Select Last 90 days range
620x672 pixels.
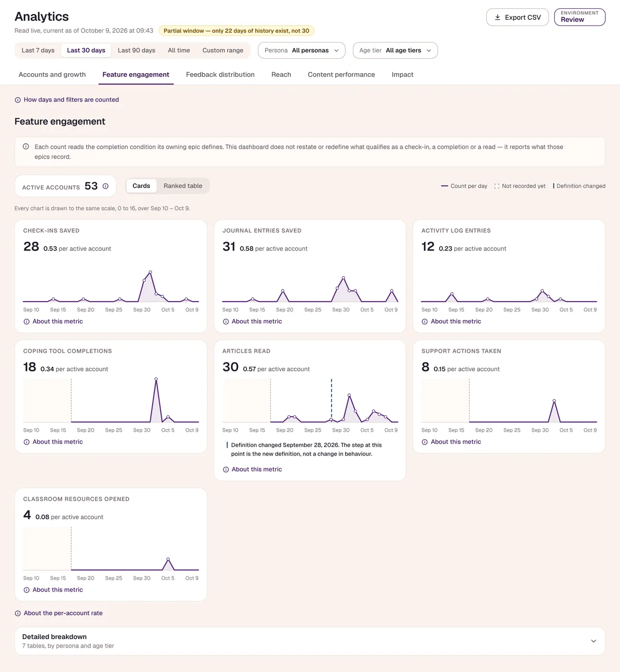click(136, 50)
